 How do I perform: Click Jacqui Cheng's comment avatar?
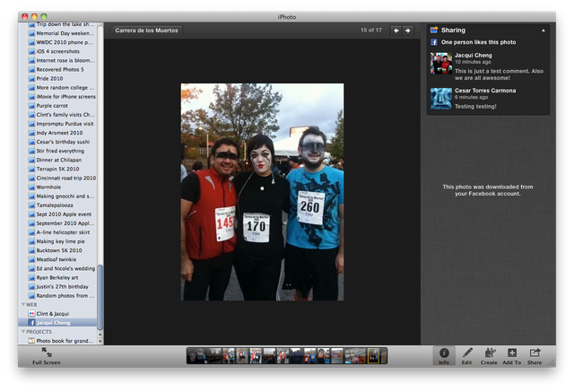pyautogui.click(x=441, y=64)
